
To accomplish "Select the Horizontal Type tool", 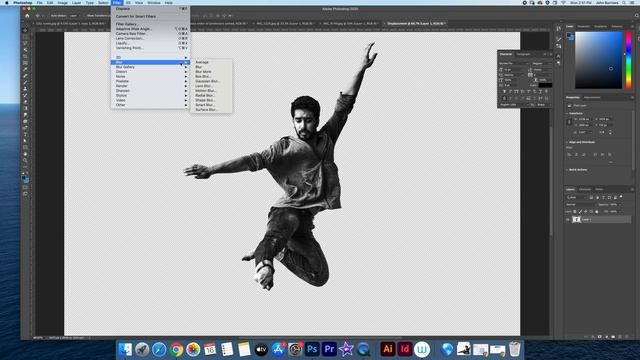I will 25,135.
